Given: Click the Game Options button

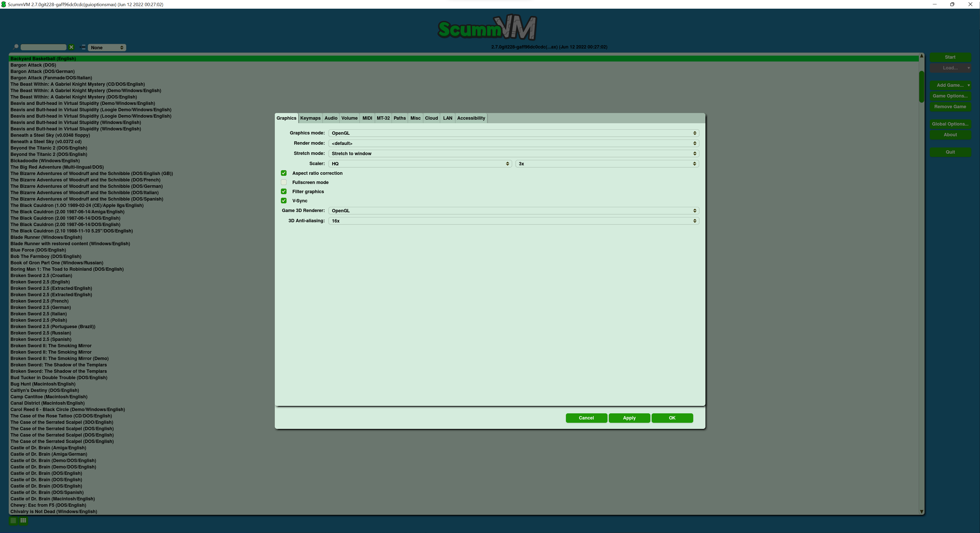Looking at the screenshot, I should click(950, 96).
